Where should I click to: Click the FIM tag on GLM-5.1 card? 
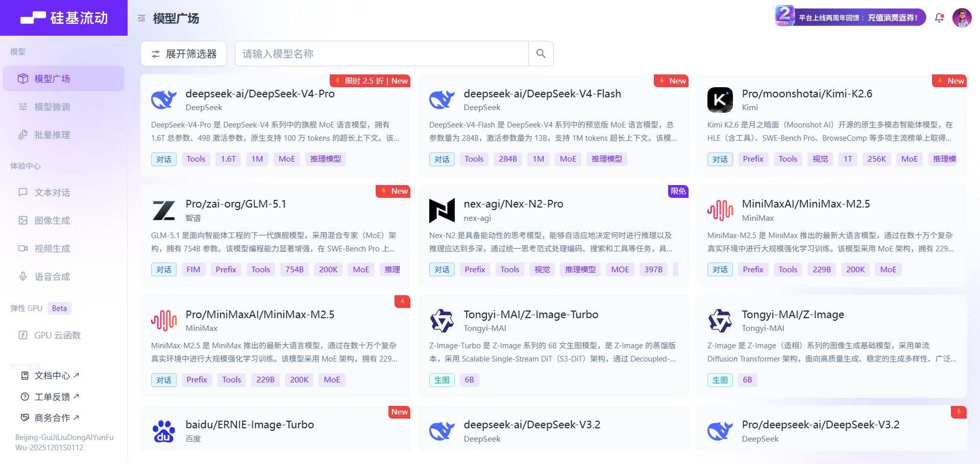[193, 270]
